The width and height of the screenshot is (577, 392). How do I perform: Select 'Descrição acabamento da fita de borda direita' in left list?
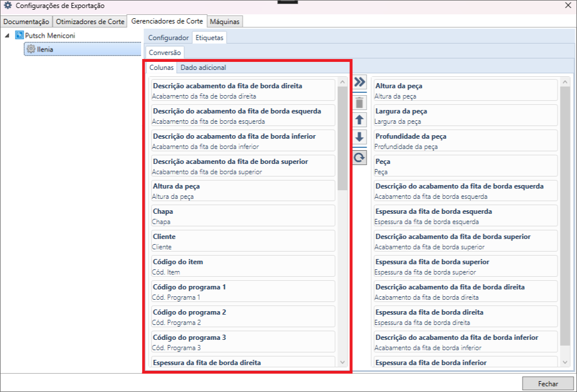(x=243, y=91)
